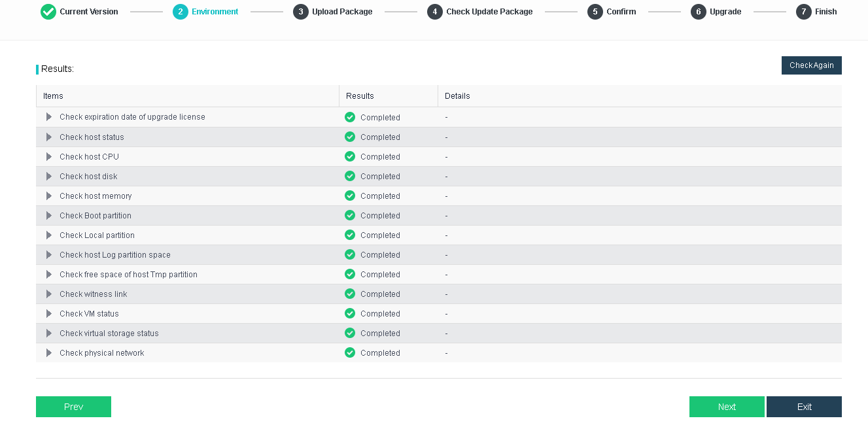Click the green checkmark for Check VM status
This screenshot has height=427, width=868.
[x=350, y=313]
